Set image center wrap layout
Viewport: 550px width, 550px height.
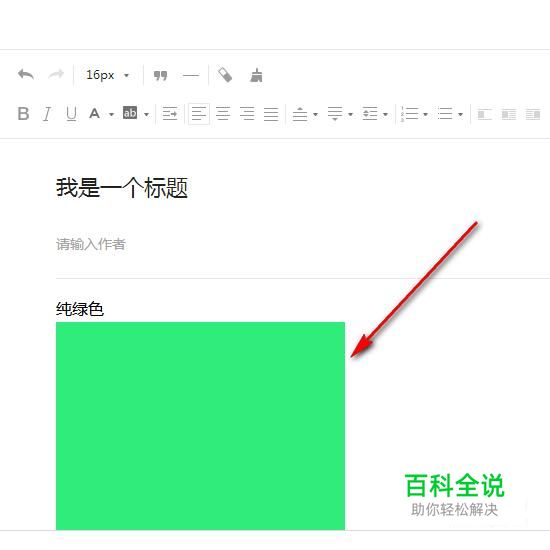click(x=509, y=114)
